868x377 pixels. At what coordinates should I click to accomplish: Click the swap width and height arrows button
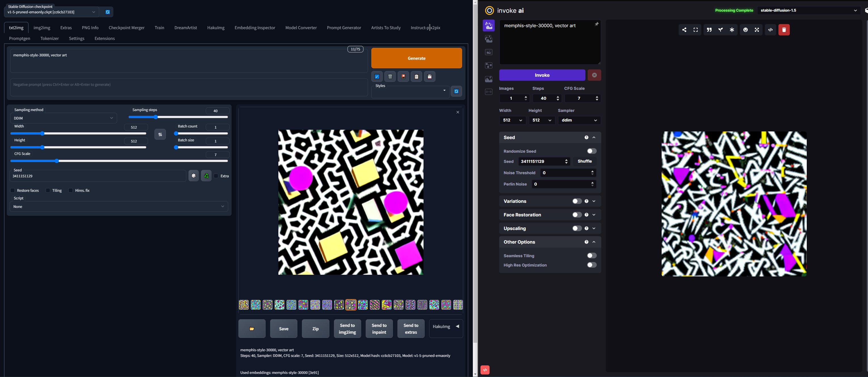[160, 134]
